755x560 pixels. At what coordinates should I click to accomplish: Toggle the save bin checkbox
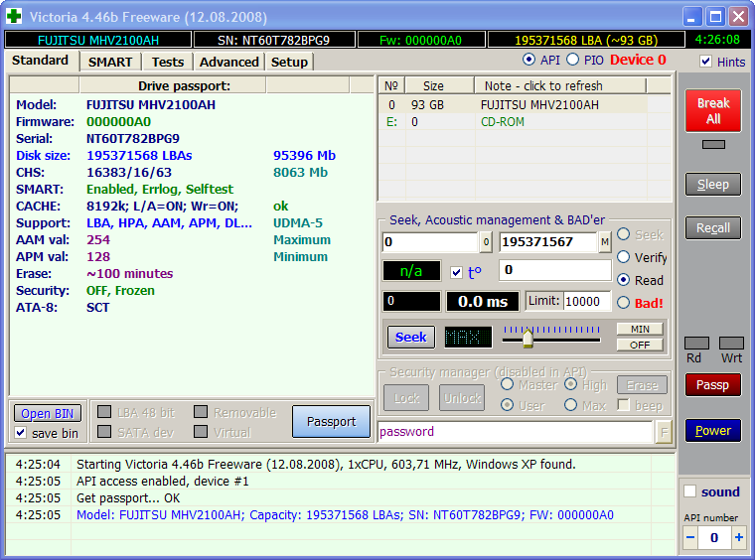(20, 433)
